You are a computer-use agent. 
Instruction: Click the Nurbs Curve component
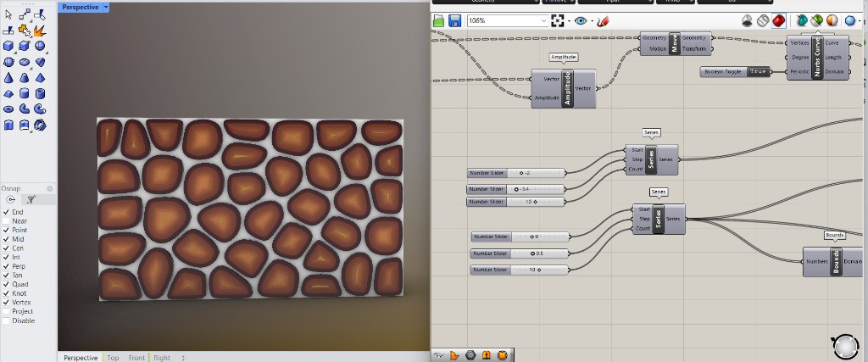coord(818,57)
